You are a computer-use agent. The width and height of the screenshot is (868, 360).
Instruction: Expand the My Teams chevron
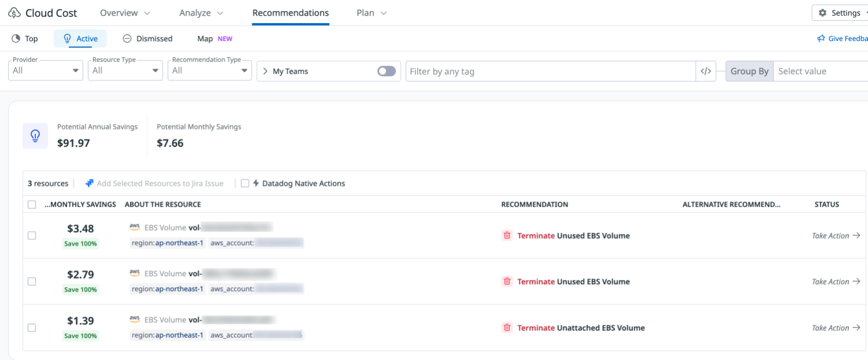click(x=266, y=71)
